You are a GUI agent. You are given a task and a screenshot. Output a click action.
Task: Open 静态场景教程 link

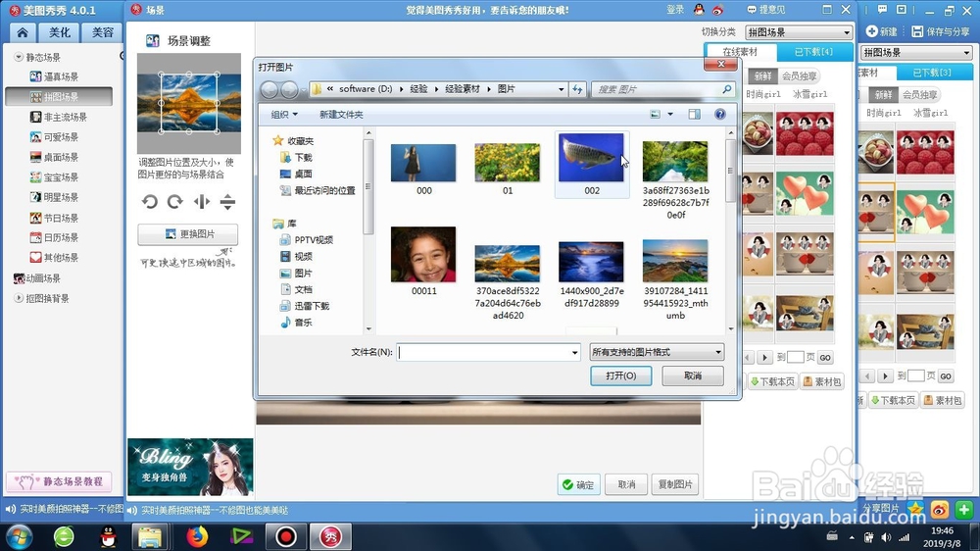[60, 481]
